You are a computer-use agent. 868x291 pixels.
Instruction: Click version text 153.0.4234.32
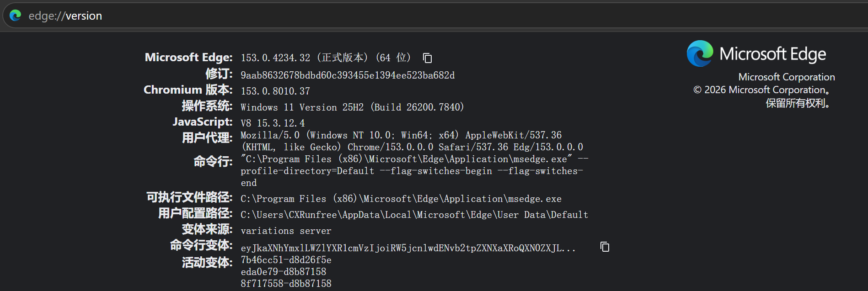(275, 58)
